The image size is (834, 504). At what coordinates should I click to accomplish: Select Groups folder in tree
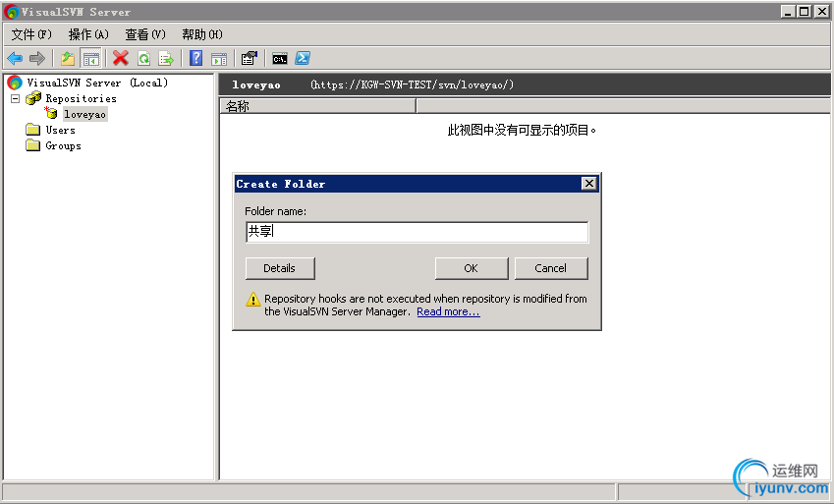pos(63,145)
